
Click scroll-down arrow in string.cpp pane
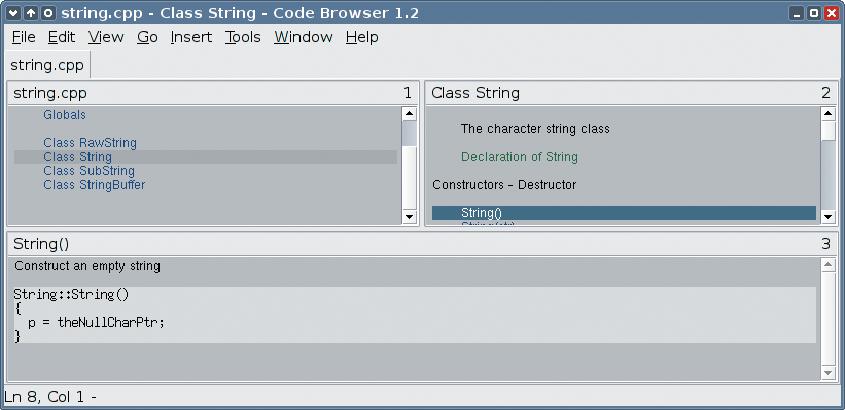point(410,217)
